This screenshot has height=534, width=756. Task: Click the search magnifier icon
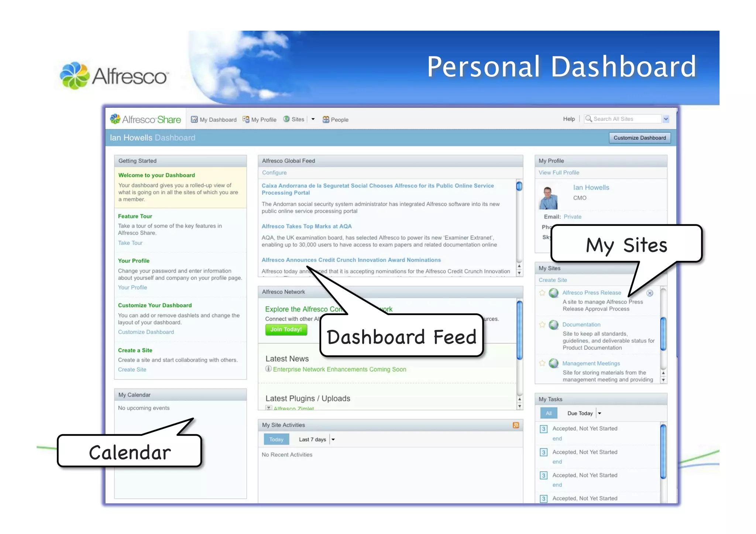coord(589,118)
